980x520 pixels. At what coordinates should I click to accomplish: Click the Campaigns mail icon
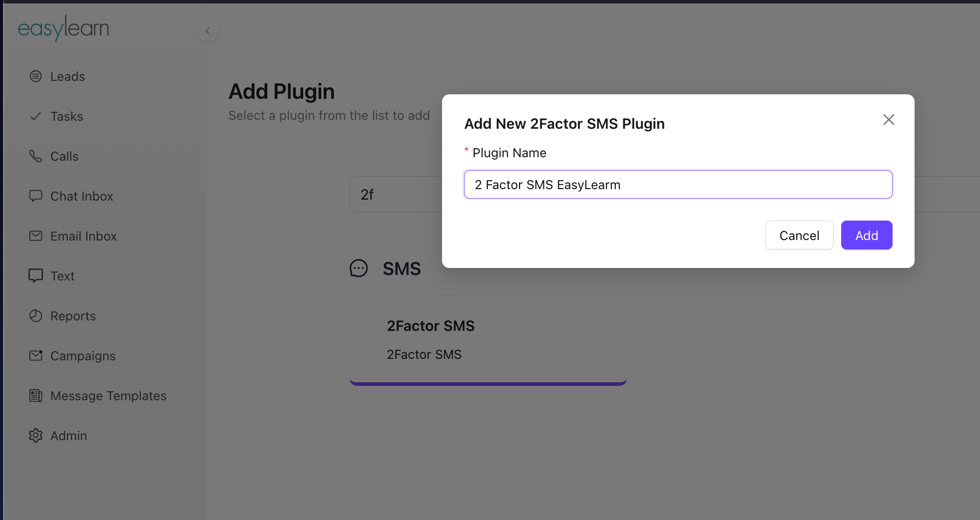tap(35, 356)
